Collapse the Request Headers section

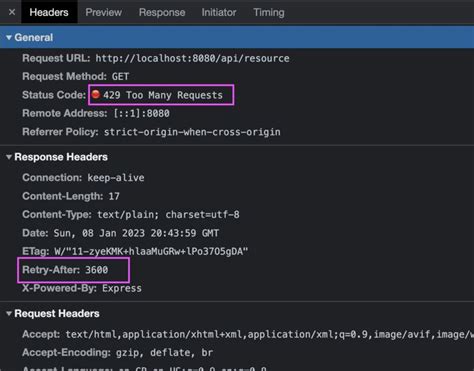point(9,314)
